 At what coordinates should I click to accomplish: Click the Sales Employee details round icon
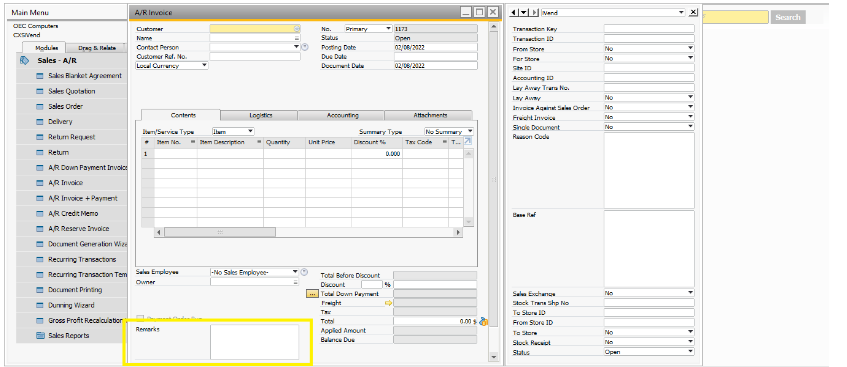click(305, 272)
